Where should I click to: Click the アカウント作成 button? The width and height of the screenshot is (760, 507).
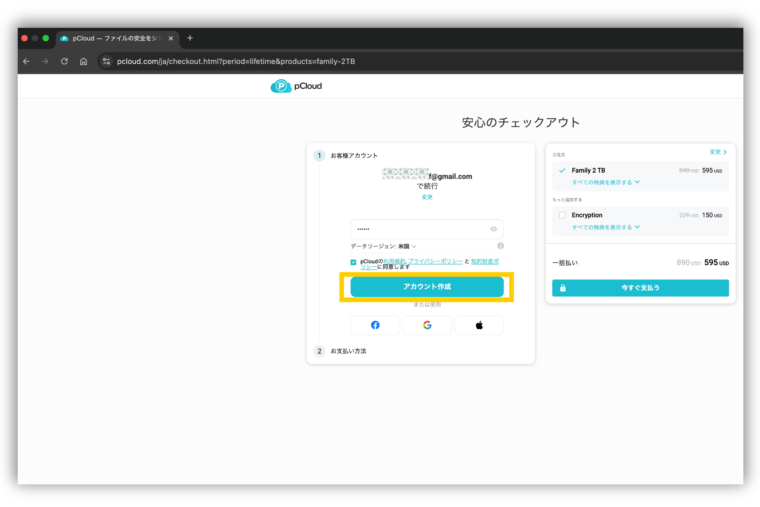click(x=427, y=287)
